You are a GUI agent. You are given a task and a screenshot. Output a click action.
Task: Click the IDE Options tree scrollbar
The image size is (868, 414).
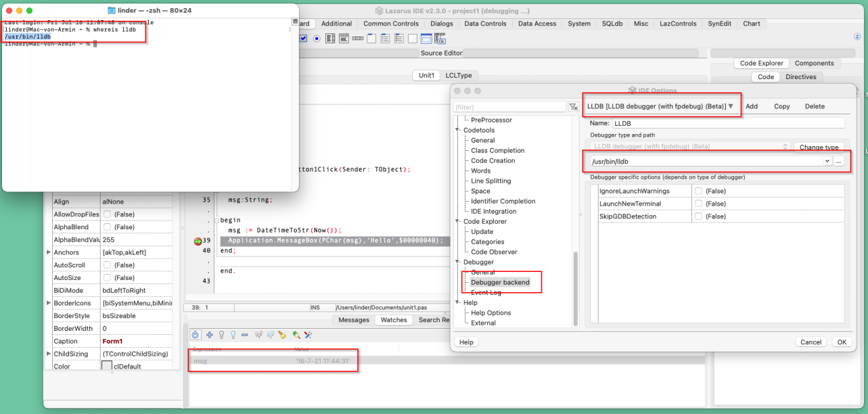coord(576,287)
